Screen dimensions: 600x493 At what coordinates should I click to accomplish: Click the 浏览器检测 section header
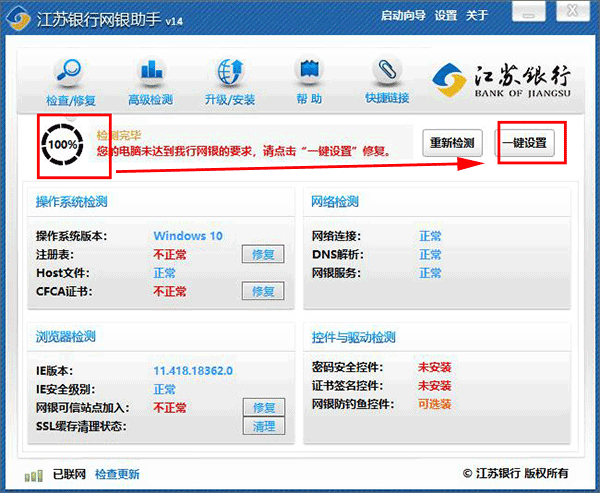65,337
